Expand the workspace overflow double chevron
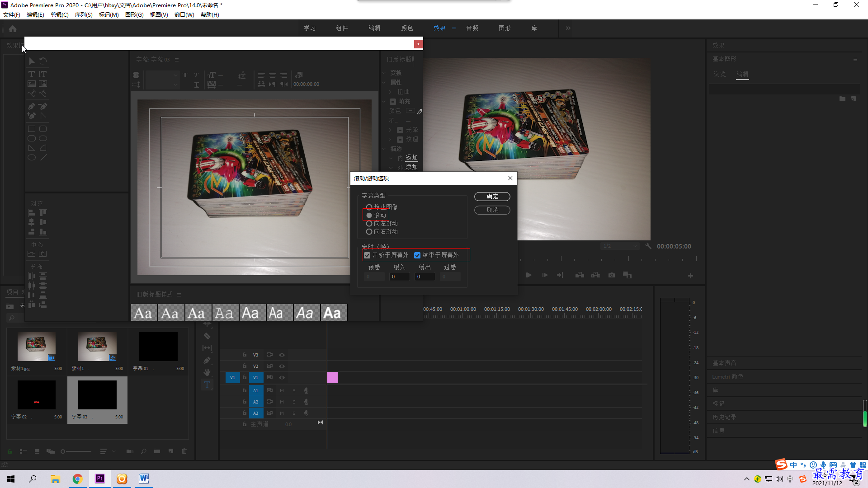Image resolution: width=868 pixels, height=488 pixels. [x=568, y=28]
